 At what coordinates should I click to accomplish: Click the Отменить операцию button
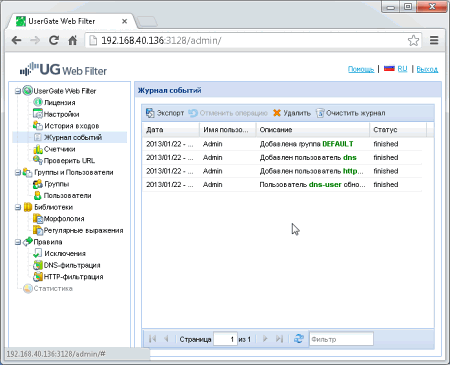[228, 113]
